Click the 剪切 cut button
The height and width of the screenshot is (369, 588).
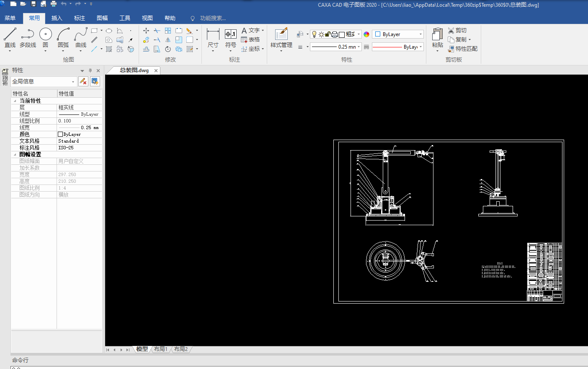click(x=457, y=30)
